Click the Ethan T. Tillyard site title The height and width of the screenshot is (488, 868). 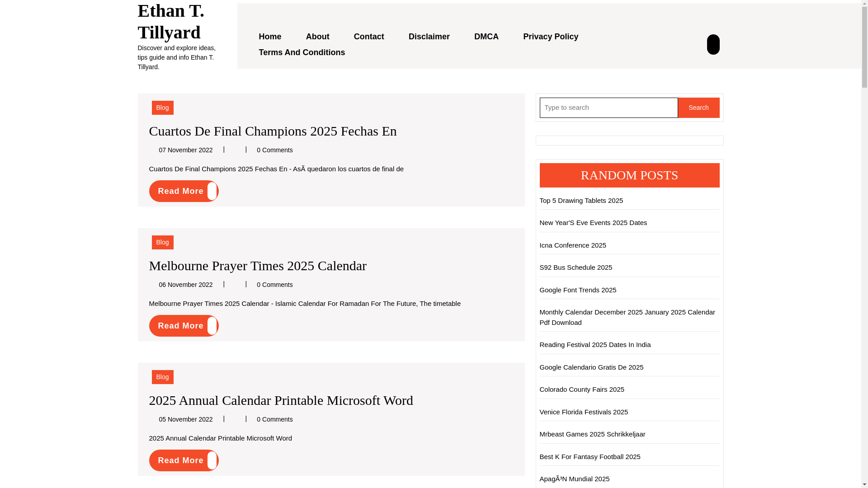point(171,21)
